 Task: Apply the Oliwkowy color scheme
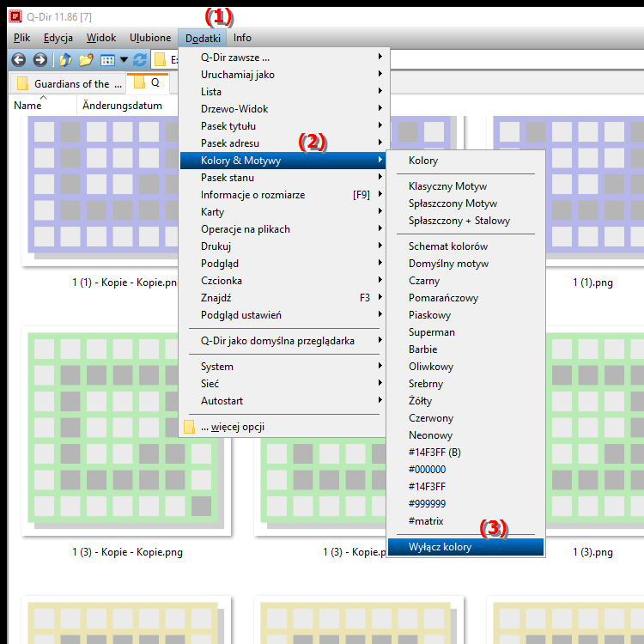(x=465, y=367)
